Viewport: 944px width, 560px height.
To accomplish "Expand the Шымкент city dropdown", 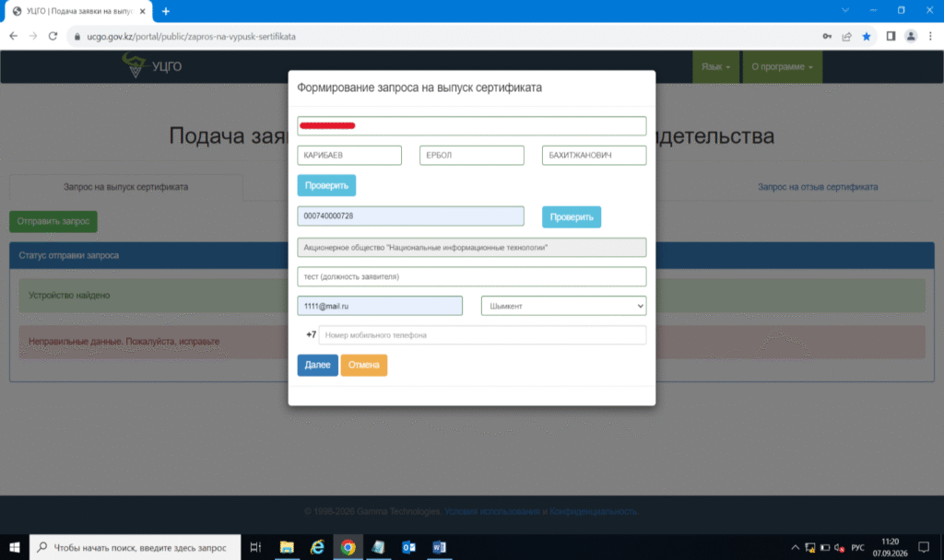I will (x=563, y=306).
